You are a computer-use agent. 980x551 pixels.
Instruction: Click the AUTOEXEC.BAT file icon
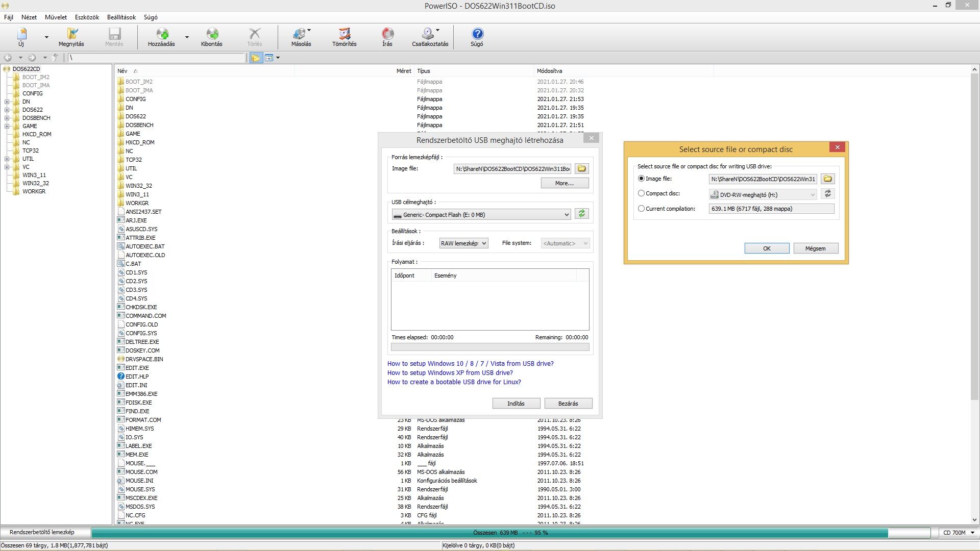(x=121, y=246)
